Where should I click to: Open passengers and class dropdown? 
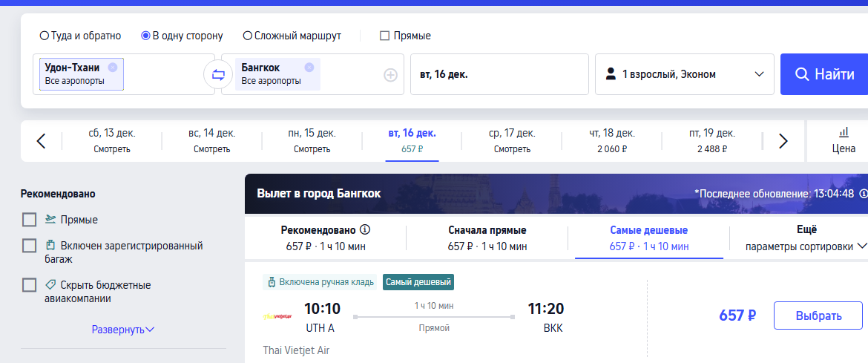click(684, 74)
